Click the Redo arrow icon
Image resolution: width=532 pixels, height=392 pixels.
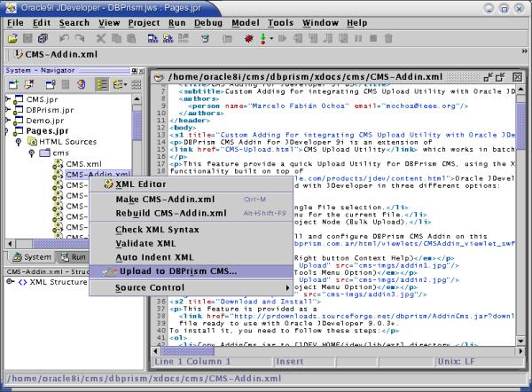[x=80, y=38]
